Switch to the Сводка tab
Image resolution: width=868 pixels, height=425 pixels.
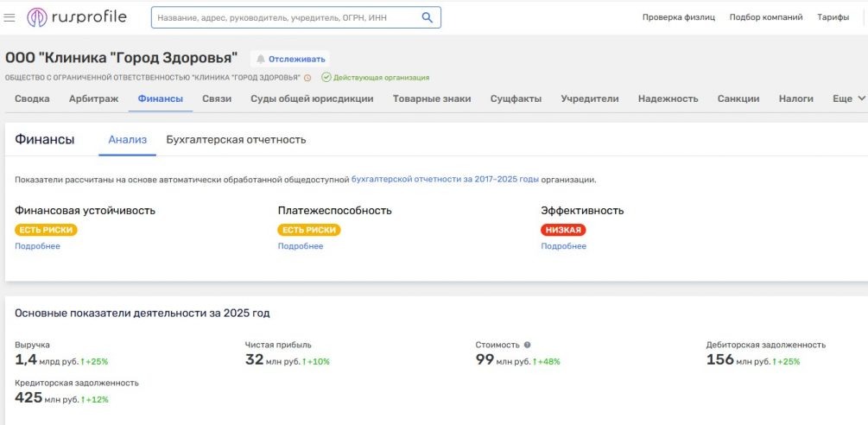[32, 99]
